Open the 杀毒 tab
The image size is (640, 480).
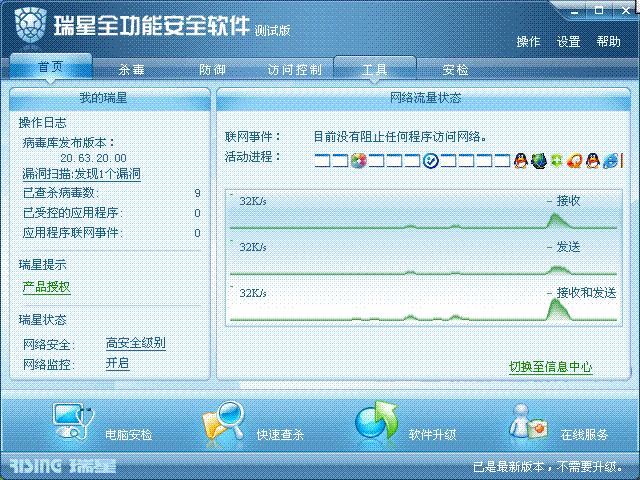(x=131, y=70)
